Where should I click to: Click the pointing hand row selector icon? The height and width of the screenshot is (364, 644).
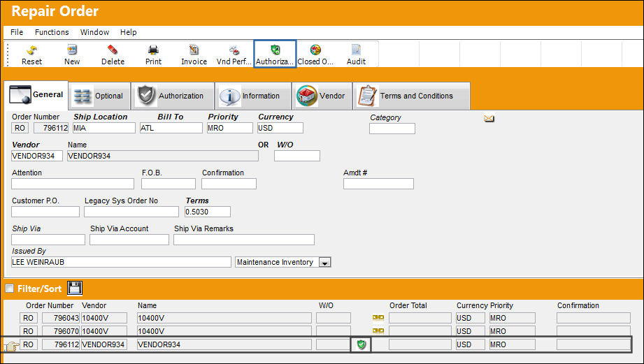coord(11,347)
